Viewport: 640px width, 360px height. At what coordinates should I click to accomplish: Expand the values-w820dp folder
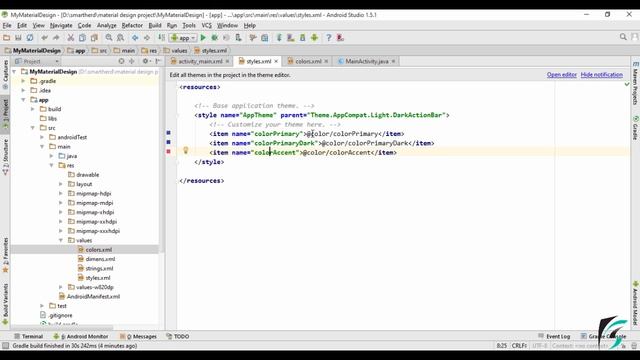click(x=61, y=287)
